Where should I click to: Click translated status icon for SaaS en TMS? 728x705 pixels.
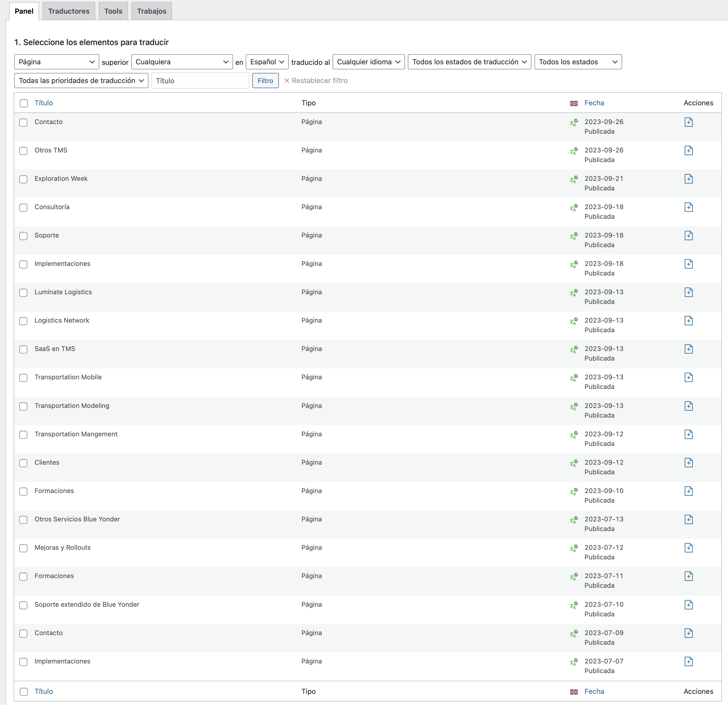(x=573, y=349)
